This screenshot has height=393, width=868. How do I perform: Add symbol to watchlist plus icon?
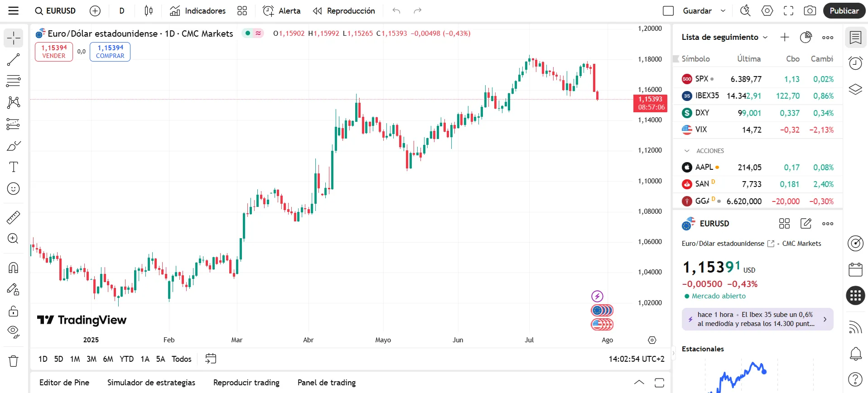click(785, 37)
